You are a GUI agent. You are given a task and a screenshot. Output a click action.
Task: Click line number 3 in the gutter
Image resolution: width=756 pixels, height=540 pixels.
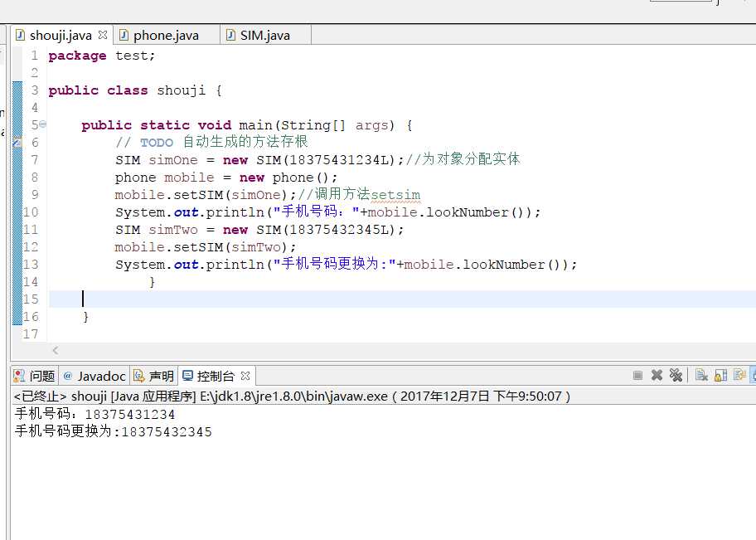pyautogui.click(x=34, y=90)
